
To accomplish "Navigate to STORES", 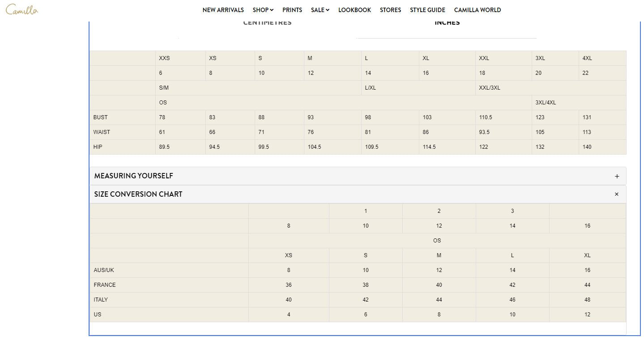I will 390,10.
